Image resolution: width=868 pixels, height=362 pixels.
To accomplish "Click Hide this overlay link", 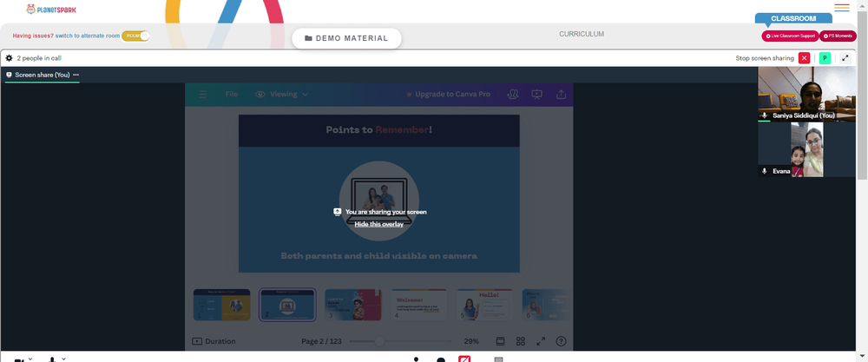I will point(378,224).
